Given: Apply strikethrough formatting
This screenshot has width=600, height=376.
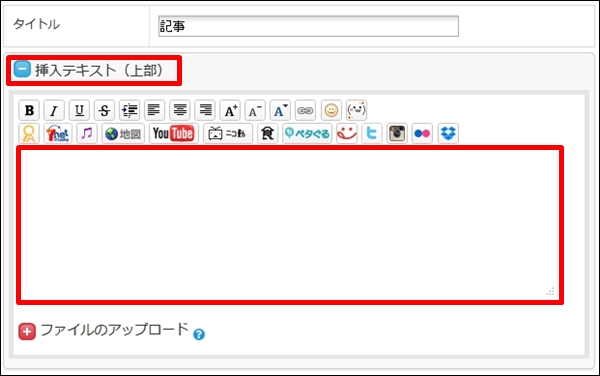Looking at the screenshot, I should click(x=104, y=111).
